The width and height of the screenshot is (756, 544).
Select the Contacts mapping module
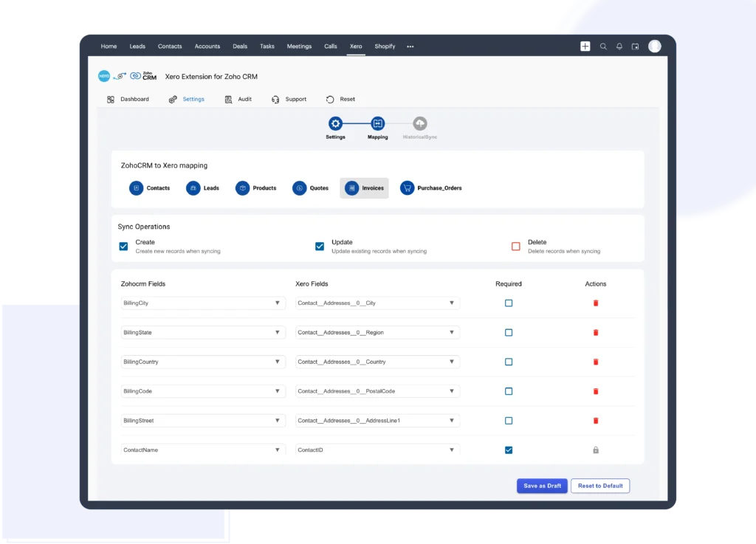point(151,187)
